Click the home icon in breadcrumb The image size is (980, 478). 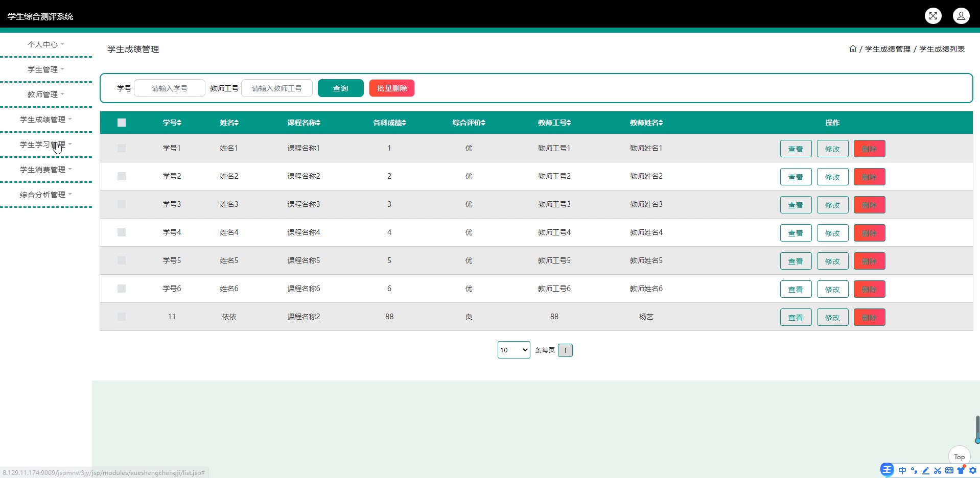click(x=853, y=49)
